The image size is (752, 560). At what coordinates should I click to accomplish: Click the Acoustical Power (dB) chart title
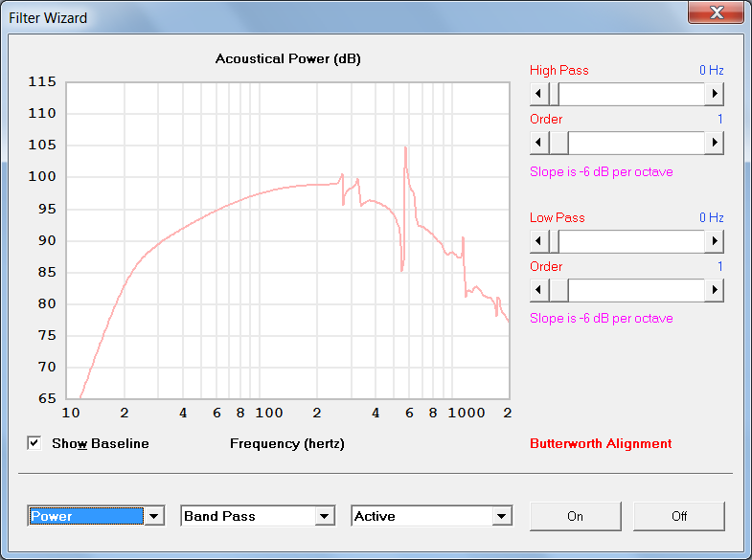click(287, 59)
